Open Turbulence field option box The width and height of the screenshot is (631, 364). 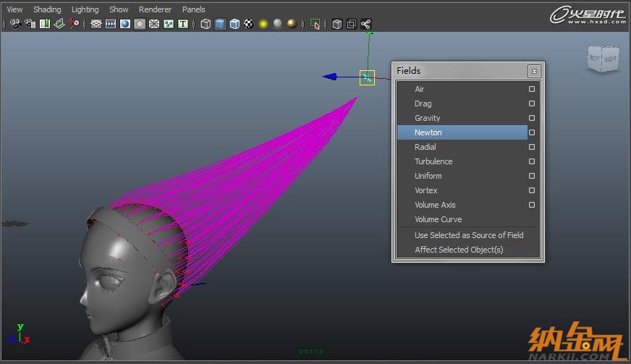532,161
